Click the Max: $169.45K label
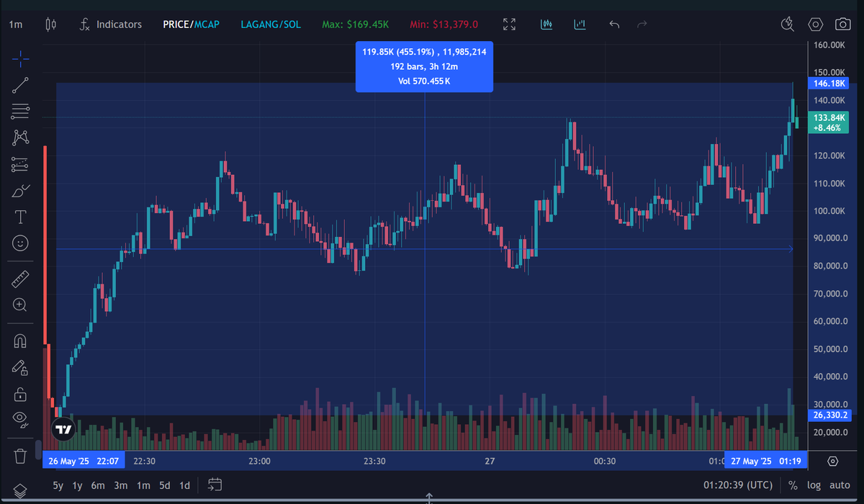 click(356, 24)
